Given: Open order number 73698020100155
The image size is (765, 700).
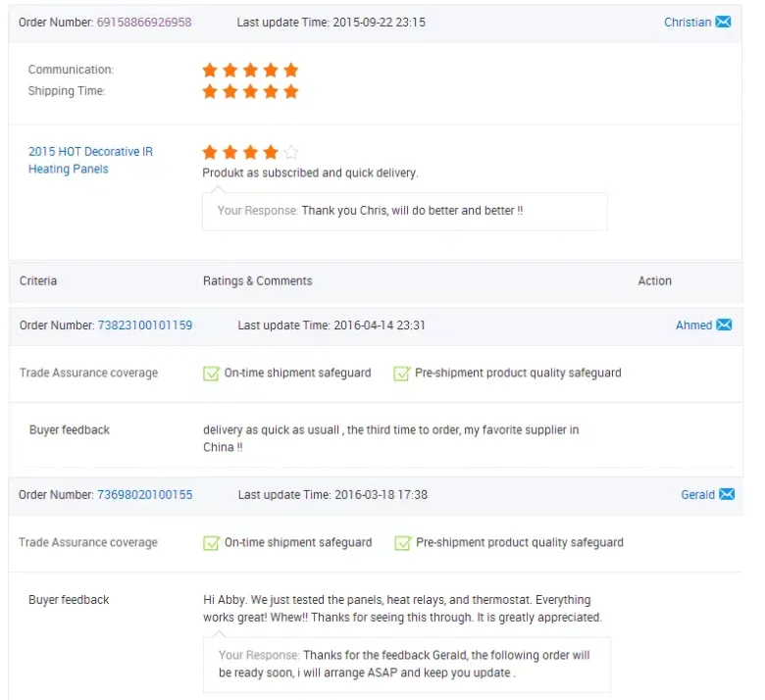Looking at the screenshot, I should point(144,494).
